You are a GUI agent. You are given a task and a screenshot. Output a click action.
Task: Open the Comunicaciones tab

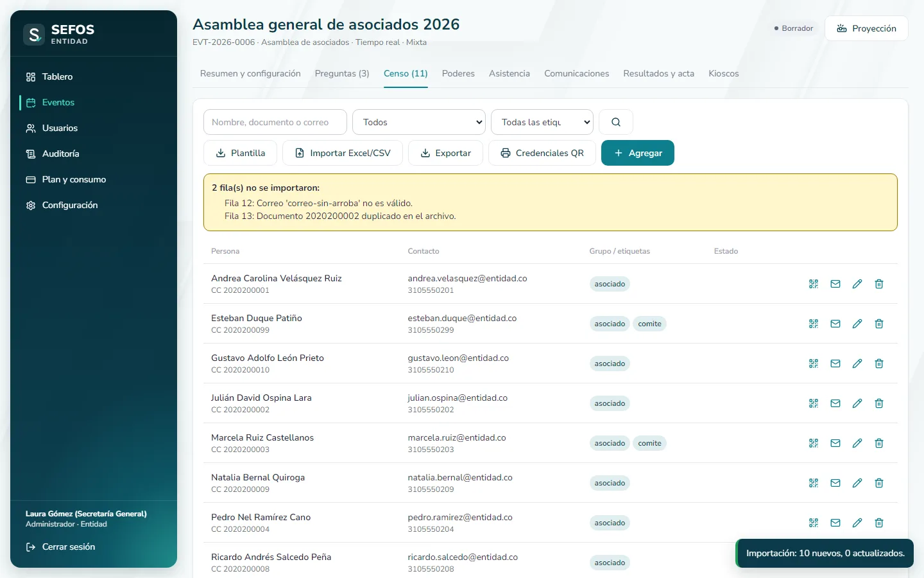click(577, 74)
